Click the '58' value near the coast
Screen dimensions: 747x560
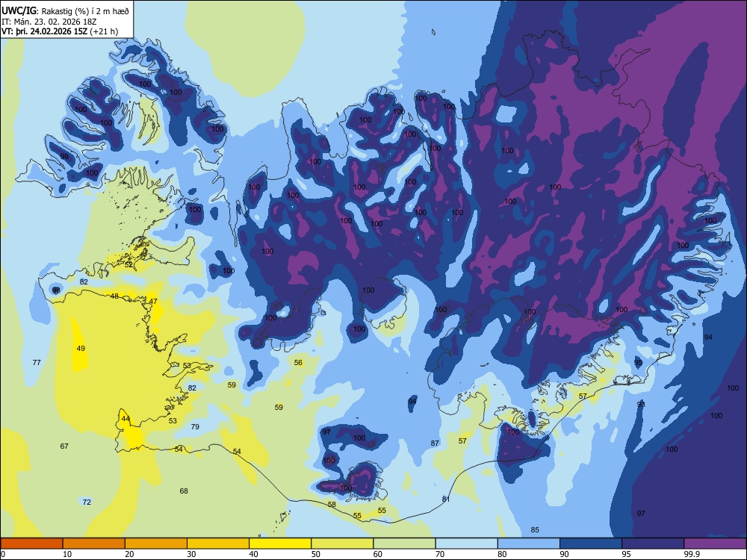pyautogui.click(x=332, y=504)
